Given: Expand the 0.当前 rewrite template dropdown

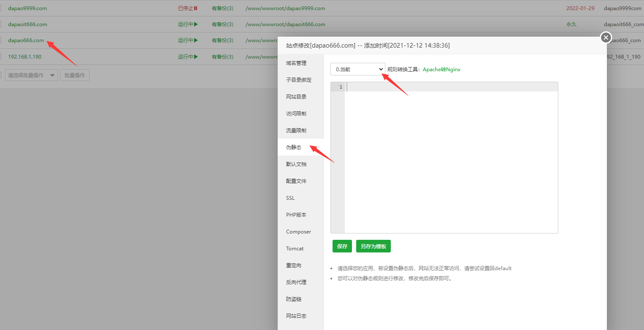Looking at the screenshot, I should (358, 69).
